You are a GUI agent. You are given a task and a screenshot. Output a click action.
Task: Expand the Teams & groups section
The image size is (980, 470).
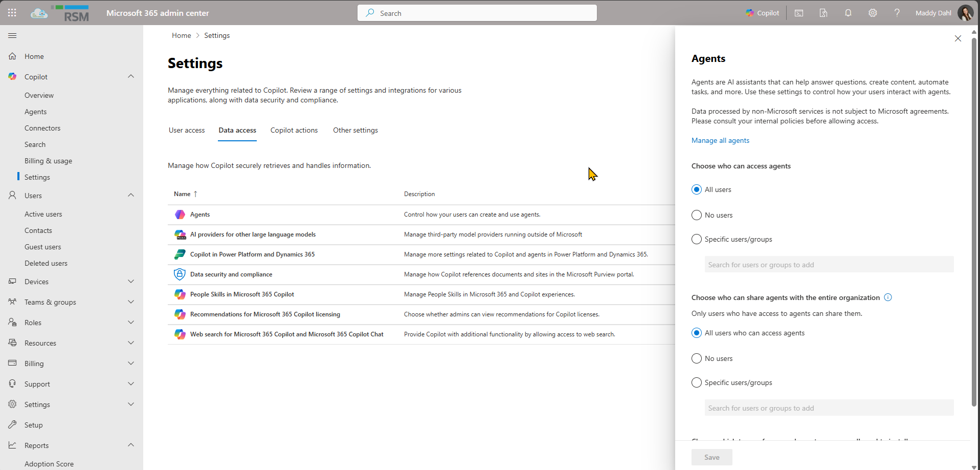(131, 302)
